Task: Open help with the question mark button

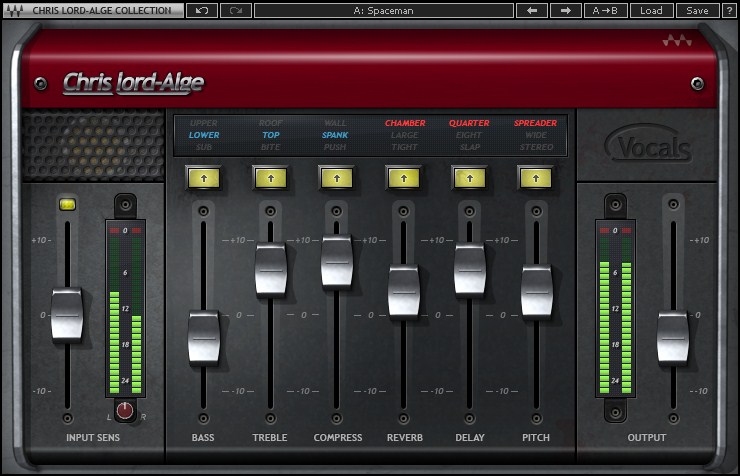Action: pos(728,10)
